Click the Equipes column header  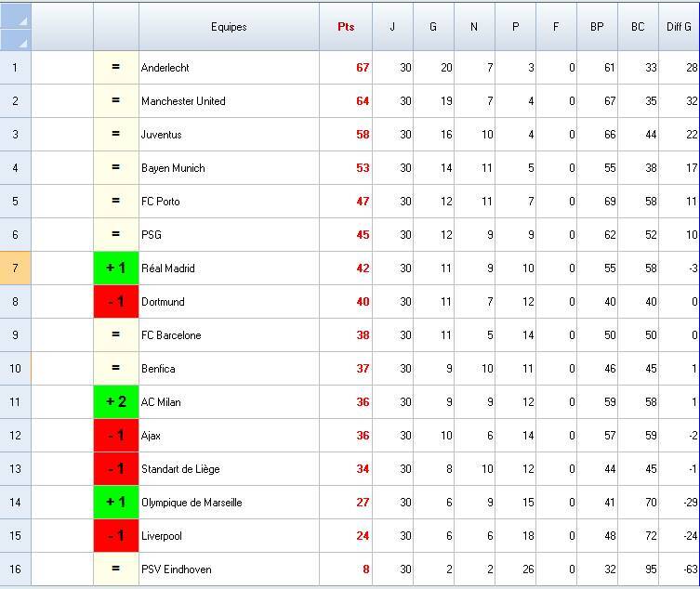[x=229, y=27]
